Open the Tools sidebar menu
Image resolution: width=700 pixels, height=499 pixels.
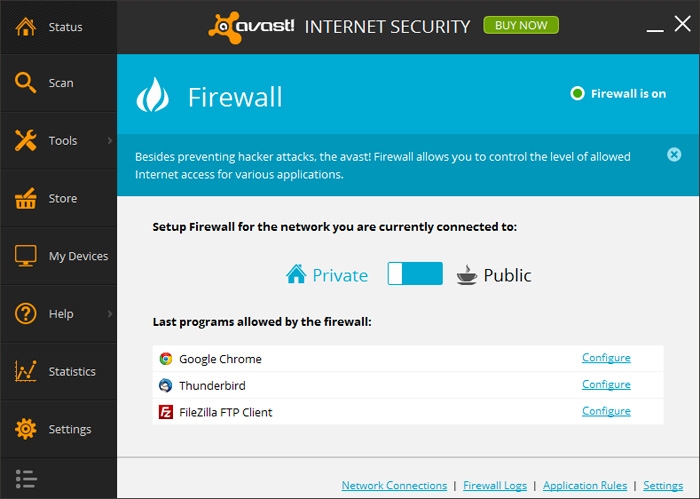coord(62,141)
